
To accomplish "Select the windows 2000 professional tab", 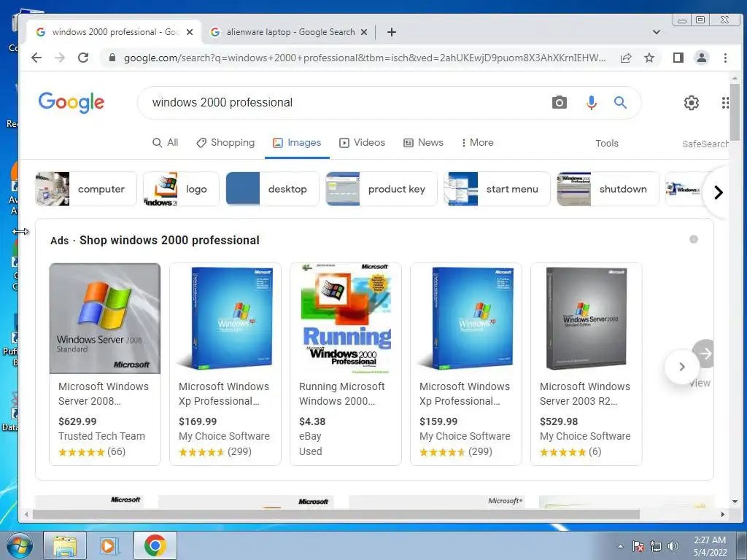I will coord(115,32).
